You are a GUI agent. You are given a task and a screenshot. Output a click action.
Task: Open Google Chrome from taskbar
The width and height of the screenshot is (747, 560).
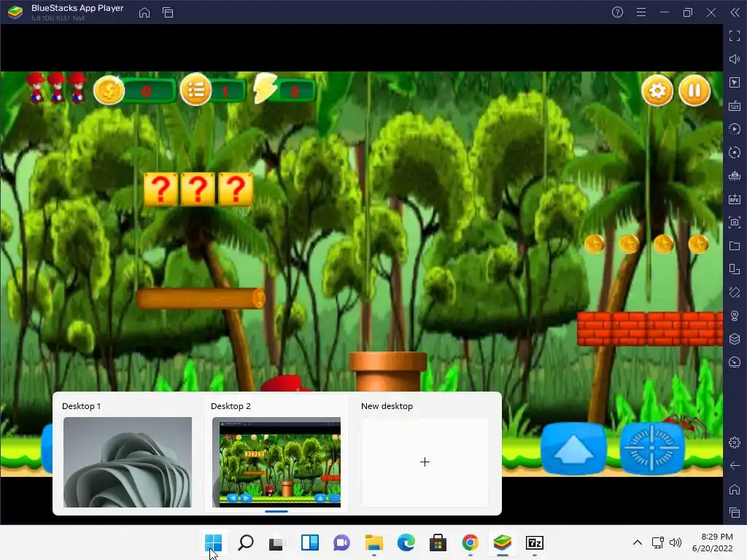(x=471, y=542)
